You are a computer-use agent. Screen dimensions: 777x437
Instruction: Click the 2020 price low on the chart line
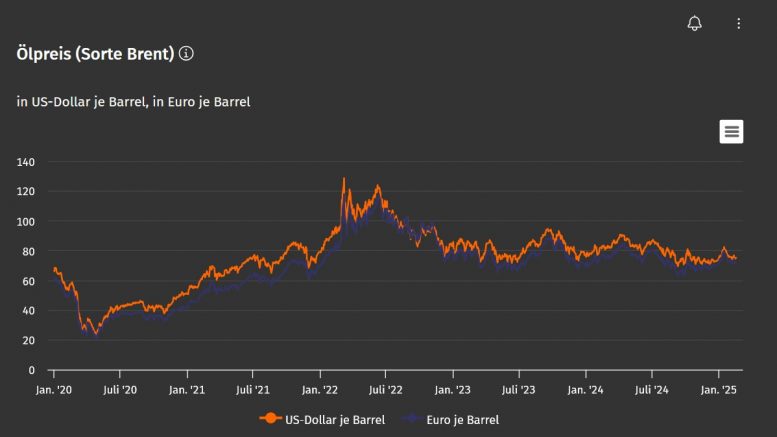[x=95, y=337]
